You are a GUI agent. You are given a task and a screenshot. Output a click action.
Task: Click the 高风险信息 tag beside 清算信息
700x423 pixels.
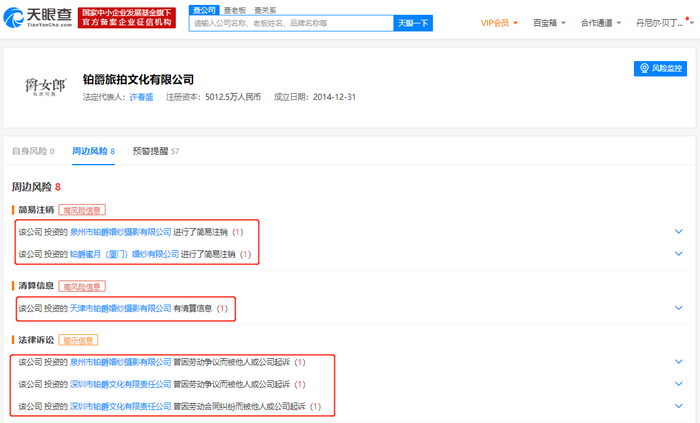[x=82, y=286]
